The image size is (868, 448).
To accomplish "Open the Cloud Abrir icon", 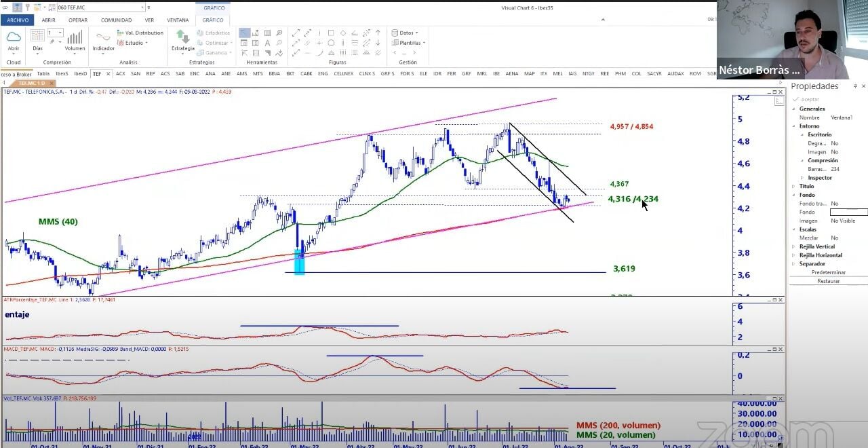I will coord(14,38).
